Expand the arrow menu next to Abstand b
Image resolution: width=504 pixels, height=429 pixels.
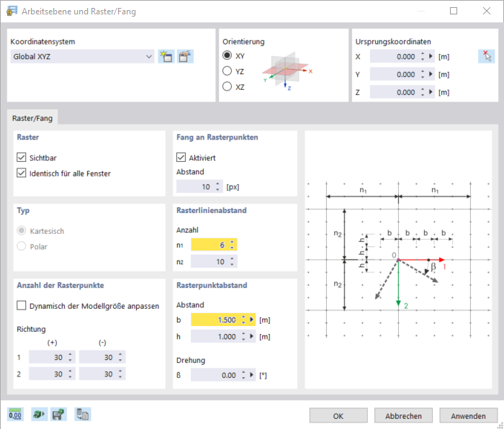pos(252,319)
